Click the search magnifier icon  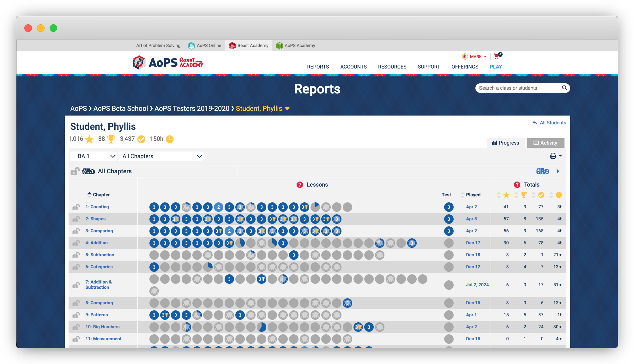pyautogui.click(x=565, y=88)
